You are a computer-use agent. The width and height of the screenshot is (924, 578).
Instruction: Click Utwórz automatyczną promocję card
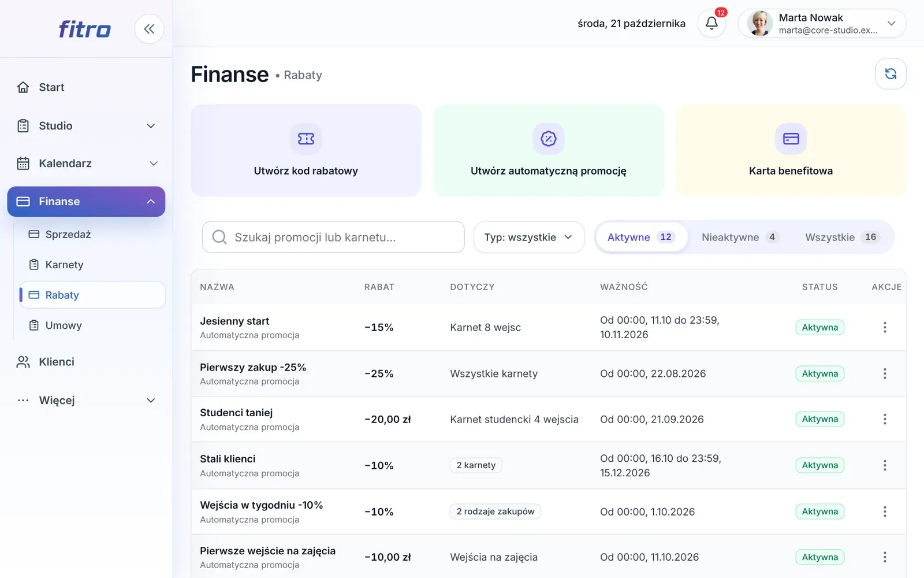549,150
